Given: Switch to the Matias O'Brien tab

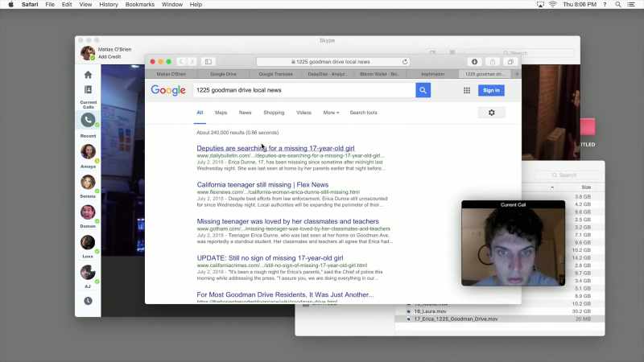Looking at the screenshot, I should tap(171, 74).
